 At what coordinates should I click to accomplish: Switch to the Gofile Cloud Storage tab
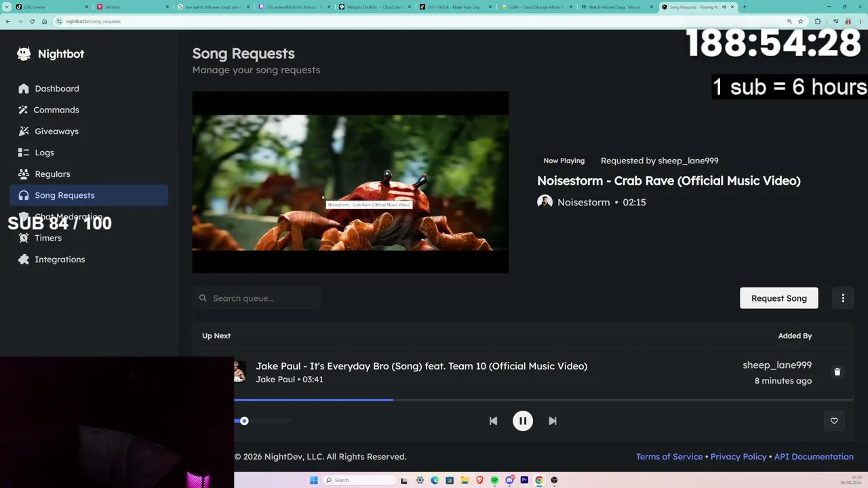click(x=536, y=7)
